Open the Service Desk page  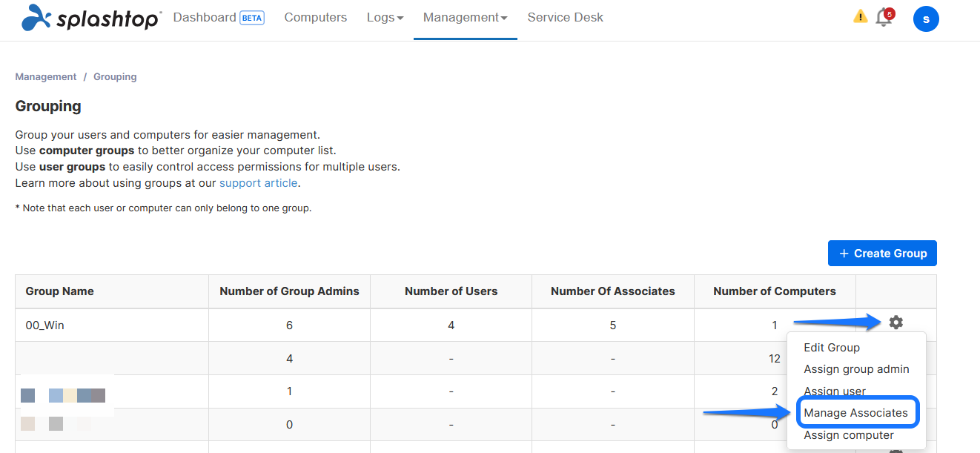(566, 17)
